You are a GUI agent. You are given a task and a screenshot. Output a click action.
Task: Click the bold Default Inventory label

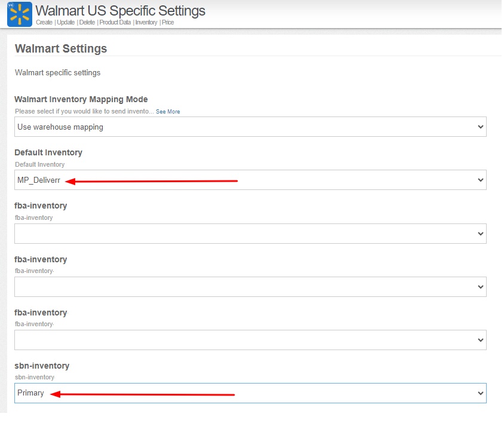(48, 152)
